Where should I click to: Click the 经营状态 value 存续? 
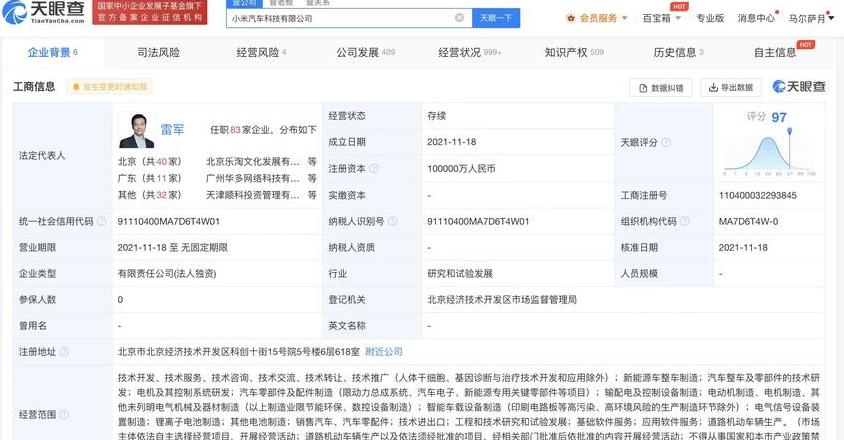[x=437, y=116]
